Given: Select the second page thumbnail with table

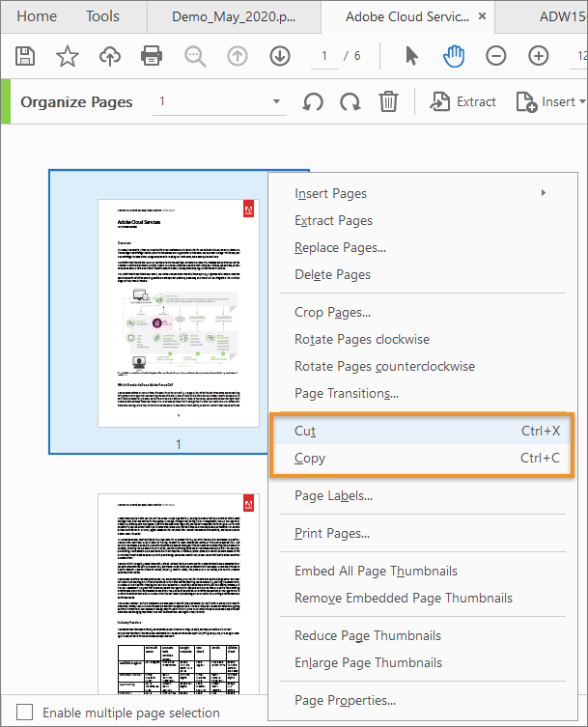Looking at the screenshot, I should coord(179,594).
